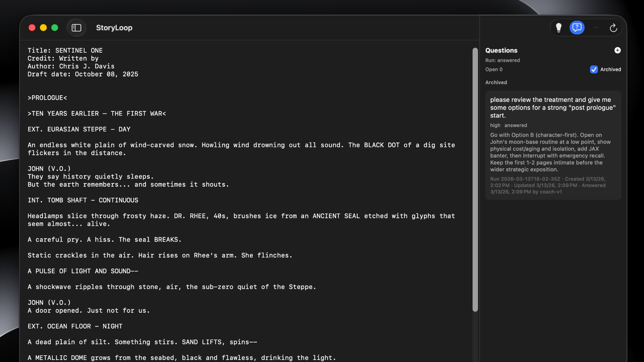This screenshot has height=362, width=644.
Task: Toggle the sidebar panel icon
Action: [76, 28]
